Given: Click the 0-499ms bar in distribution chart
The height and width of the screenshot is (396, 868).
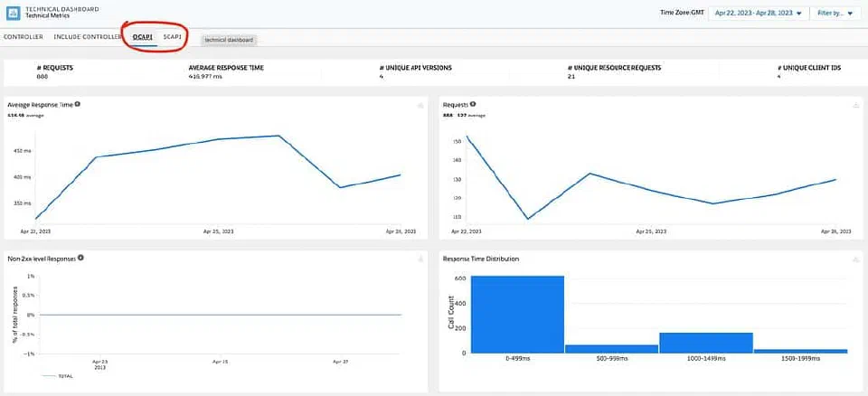Looking at the screenshot, I should 517,314.
